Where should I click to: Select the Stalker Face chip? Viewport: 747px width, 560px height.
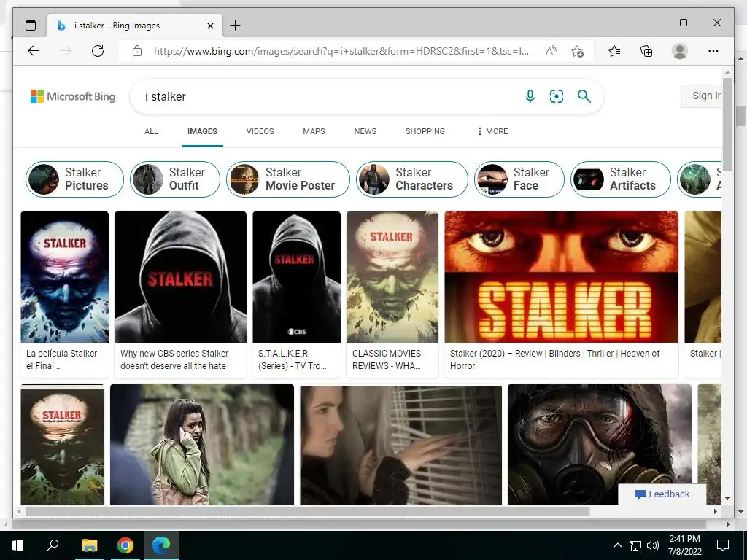(x=519, y=179)
